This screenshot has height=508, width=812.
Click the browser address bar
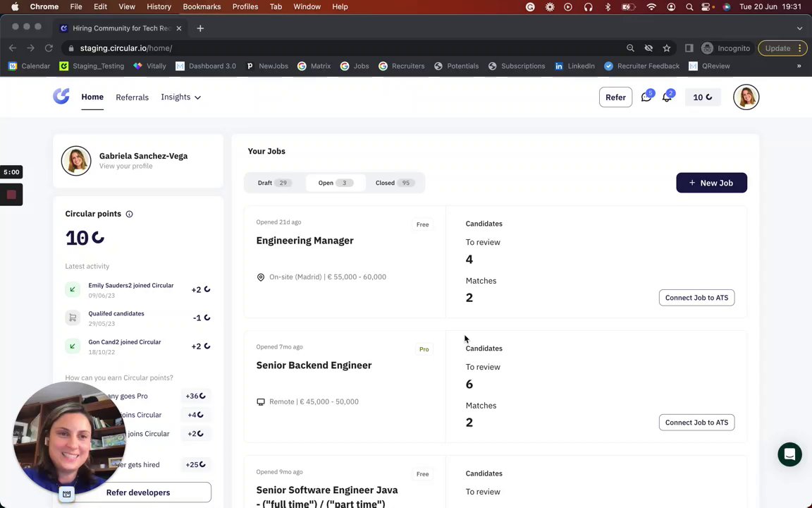[342, 48]
